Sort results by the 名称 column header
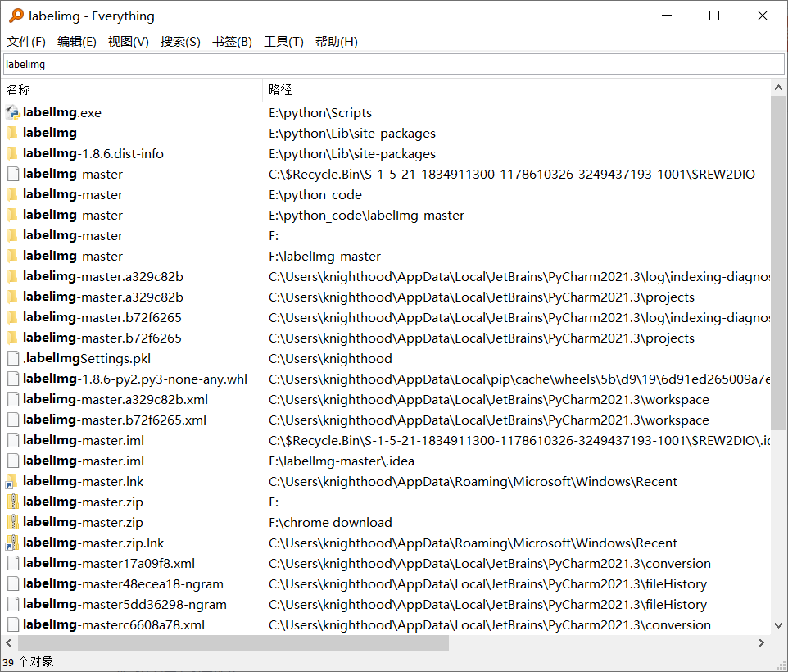The width and height of the screenshot is (788, 672). tap(132, 90)
